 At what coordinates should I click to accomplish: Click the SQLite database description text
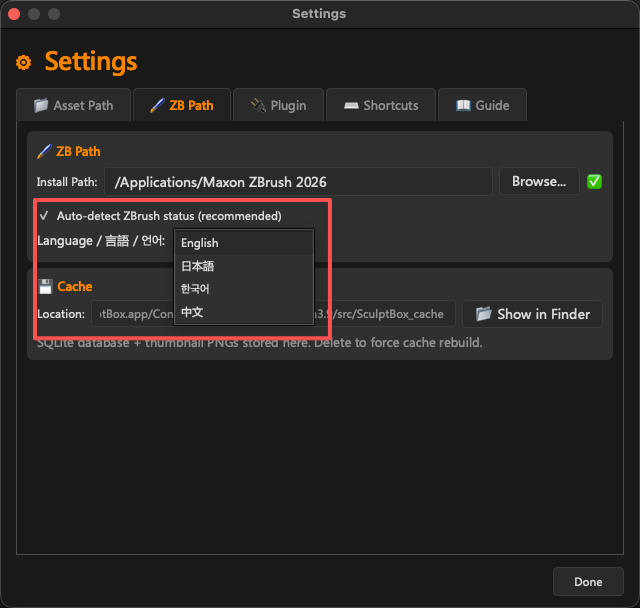point(260,343)
